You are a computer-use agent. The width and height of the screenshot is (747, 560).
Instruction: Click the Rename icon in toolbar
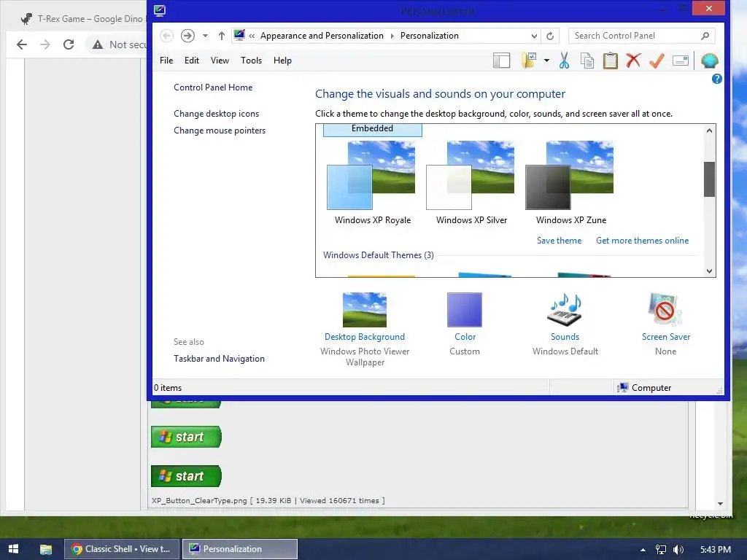point(681,61)
